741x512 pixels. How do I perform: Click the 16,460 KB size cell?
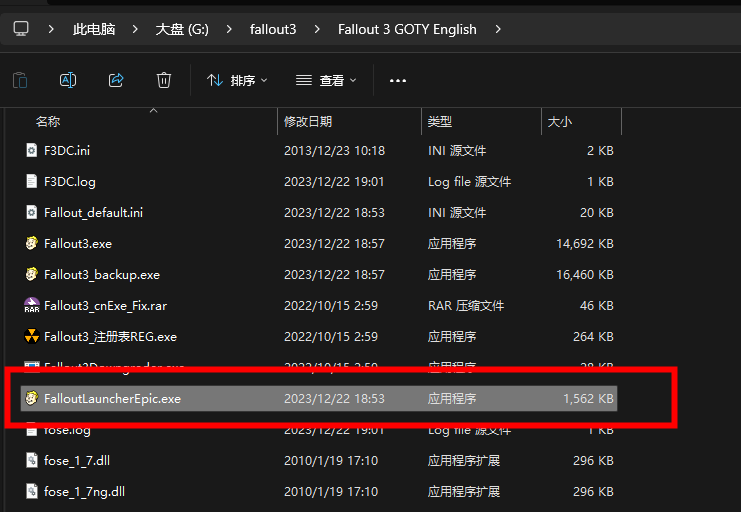pos(585,275)
